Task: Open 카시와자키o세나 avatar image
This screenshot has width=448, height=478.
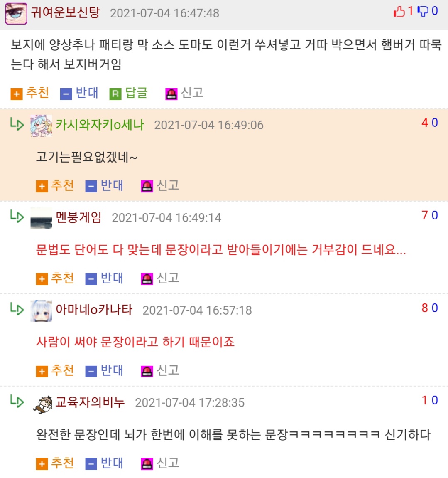Action: [x=41, y=126]
